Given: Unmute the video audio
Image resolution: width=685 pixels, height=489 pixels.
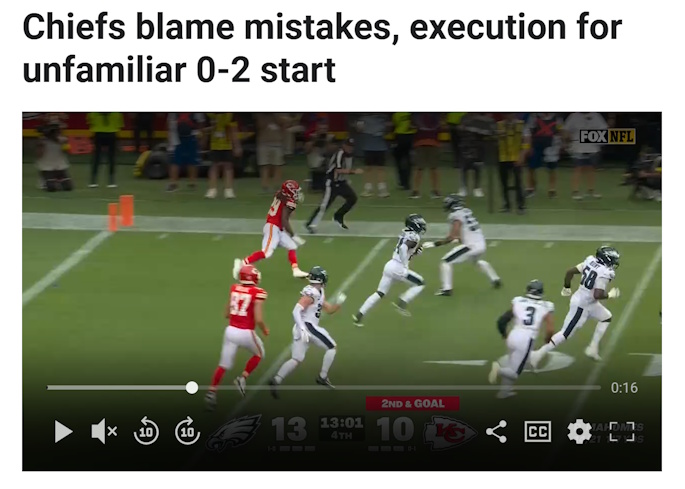Looking at the screenshot, I should (104, 431).
